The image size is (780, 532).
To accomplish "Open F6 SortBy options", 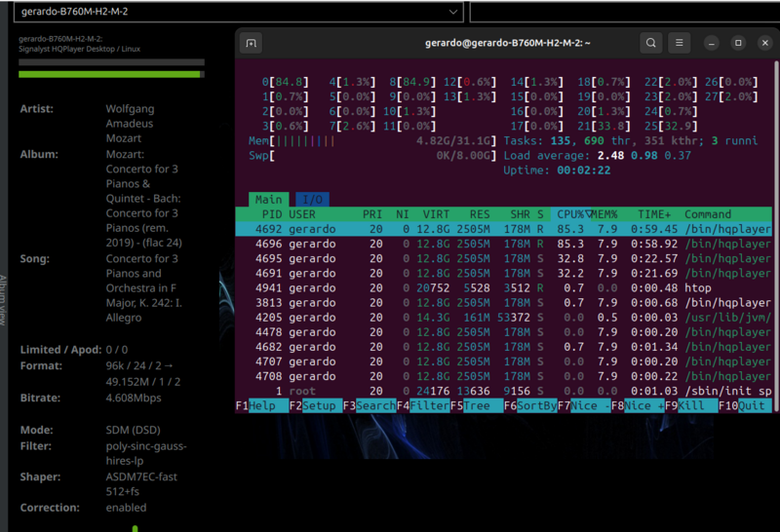I will click(x=529, y=405).
